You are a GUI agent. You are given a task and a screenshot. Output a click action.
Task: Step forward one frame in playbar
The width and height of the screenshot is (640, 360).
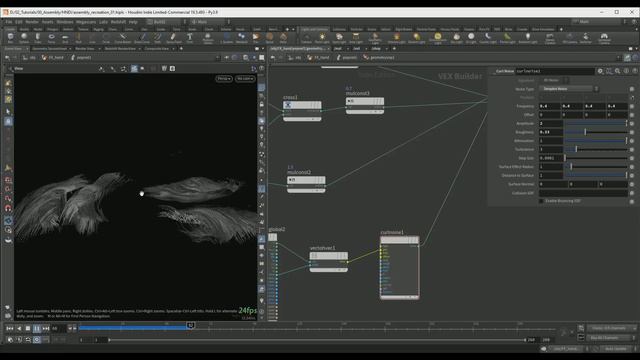tap(46, 328)
